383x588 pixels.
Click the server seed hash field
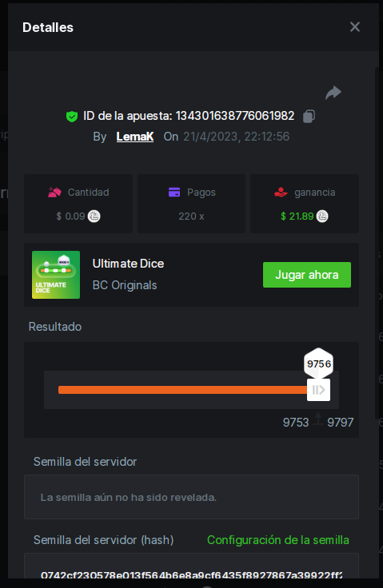pos(192,568)
